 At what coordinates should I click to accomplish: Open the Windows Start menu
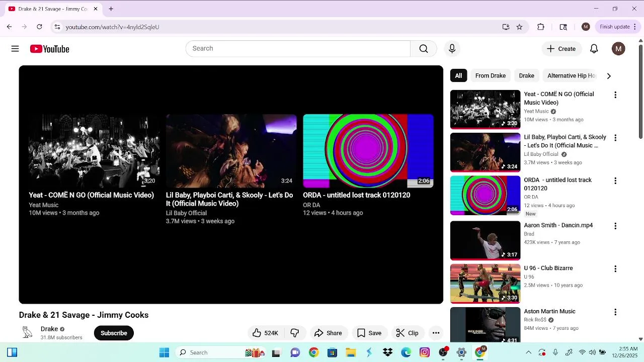pos(164,352)
